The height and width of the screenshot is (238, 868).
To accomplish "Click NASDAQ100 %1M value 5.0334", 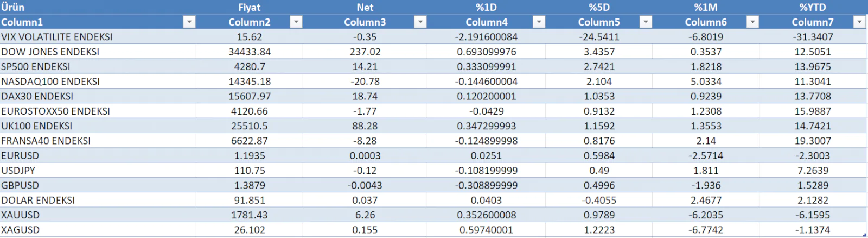I will pyautogui.click(x=706, y=82).
